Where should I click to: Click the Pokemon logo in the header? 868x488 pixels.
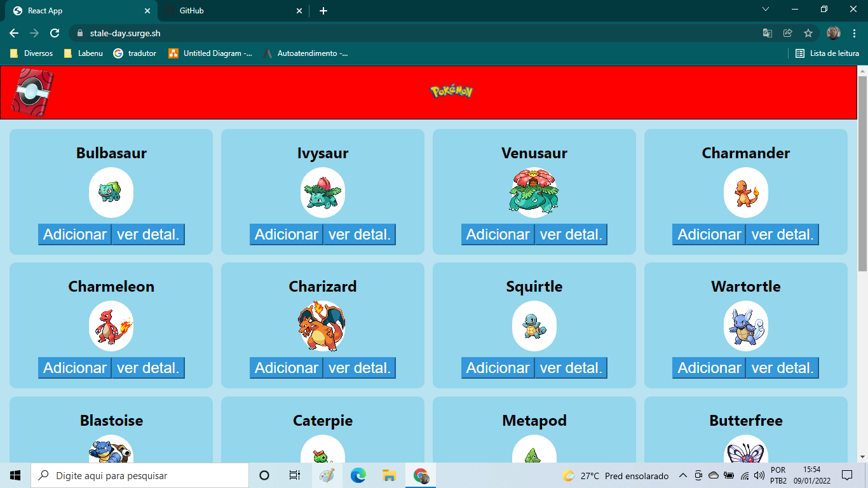click(451, 91)
